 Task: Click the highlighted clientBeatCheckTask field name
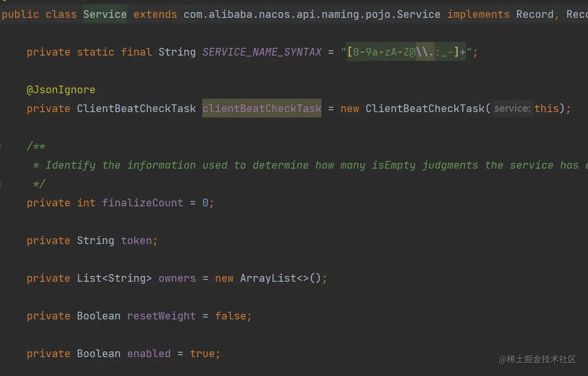(x=262, y=109)
